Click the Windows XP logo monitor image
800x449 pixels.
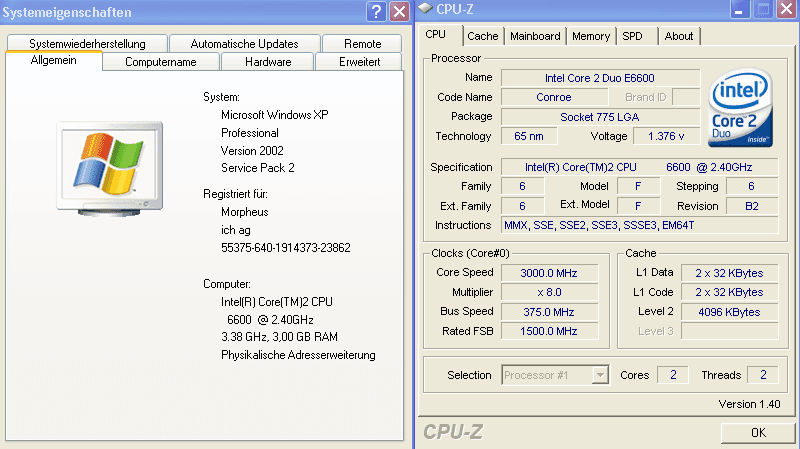pyautogui.click(x=110, y=168)
